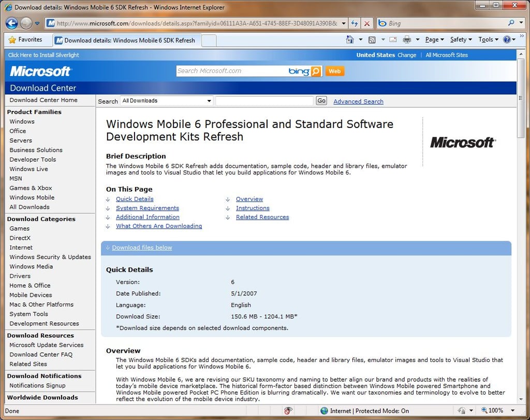530x420 pixels.
Task: Click the Microsoft logo beside page title
Action: pyautogui.click(x=462, y=142)
